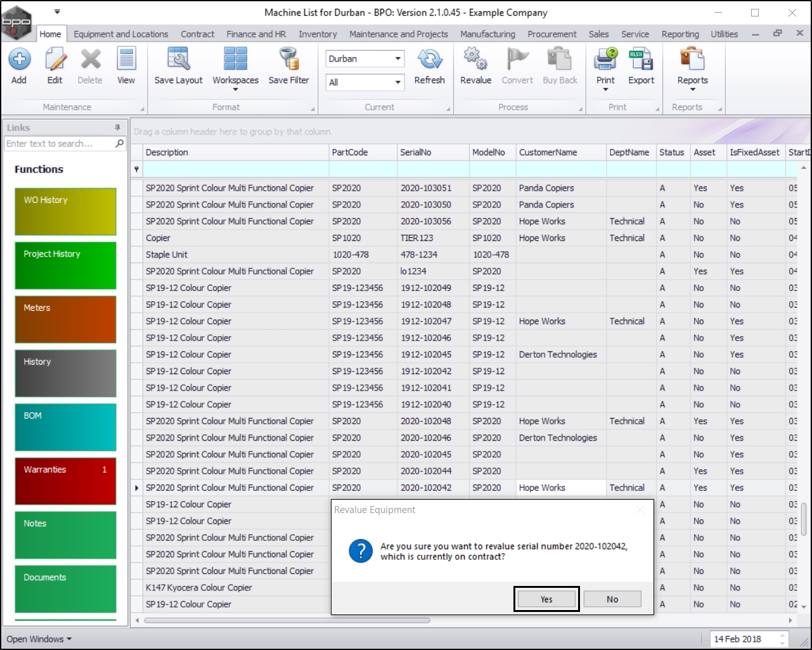The height and width of the screenshot is (650, 812).
Task: Expand the Workspaces dropdown menu
Action: 235,89
